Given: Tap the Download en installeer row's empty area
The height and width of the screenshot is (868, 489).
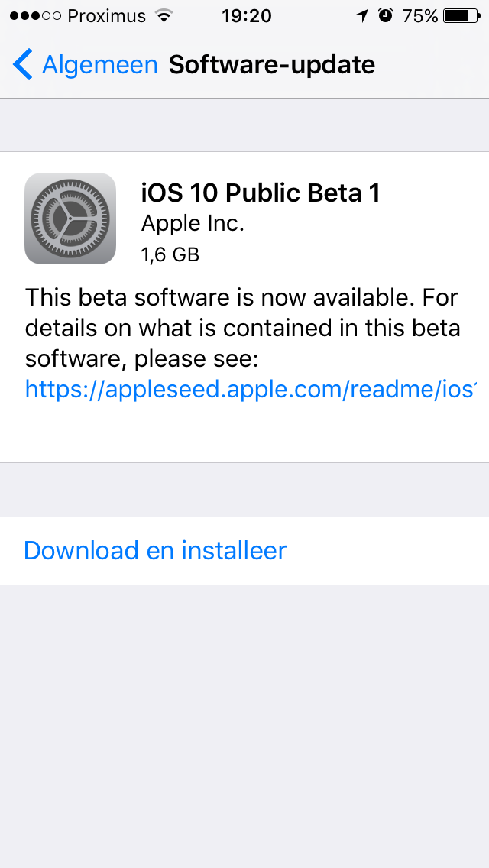Looking at the screenshot, I should coord(387,551).
